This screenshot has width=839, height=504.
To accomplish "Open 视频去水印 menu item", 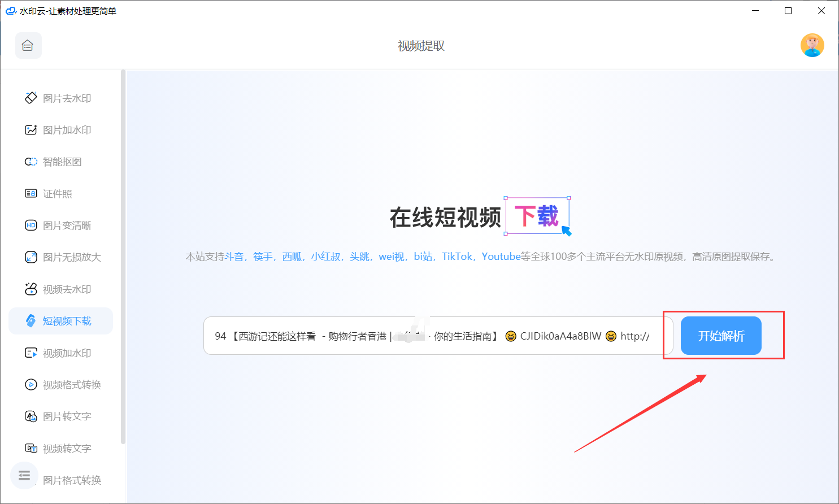I will click(60, 289).
